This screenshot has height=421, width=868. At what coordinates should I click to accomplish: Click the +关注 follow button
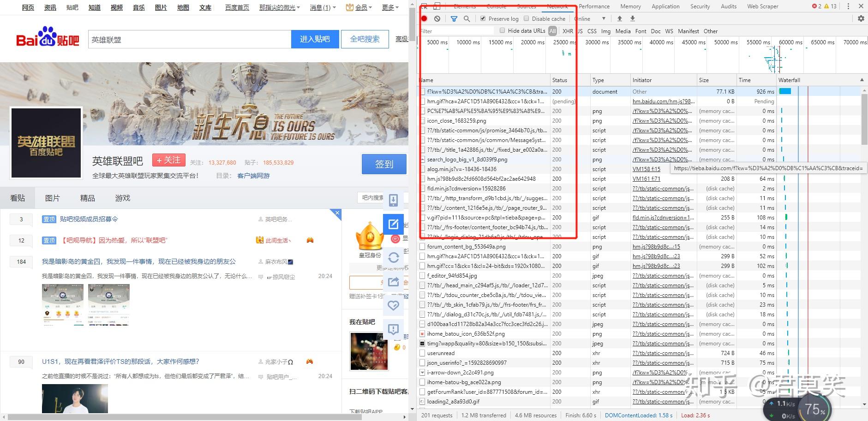click(168, 160)
